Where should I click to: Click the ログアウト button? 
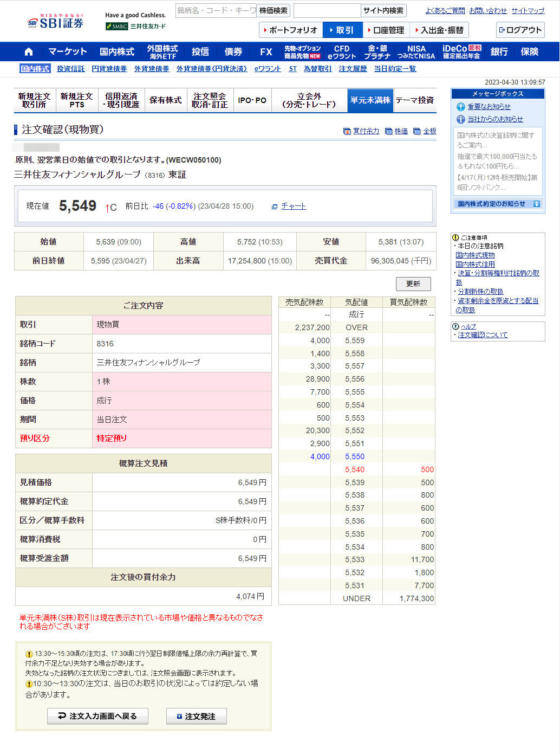click(x=520, y=30)
